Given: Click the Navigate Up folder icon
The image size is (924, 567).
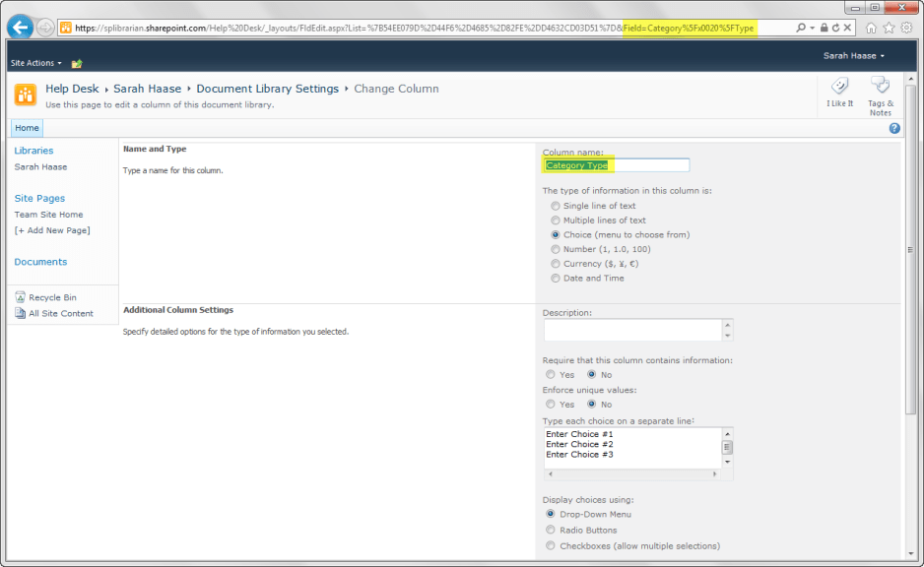Looking at the screenshot, I should [77, 63].
